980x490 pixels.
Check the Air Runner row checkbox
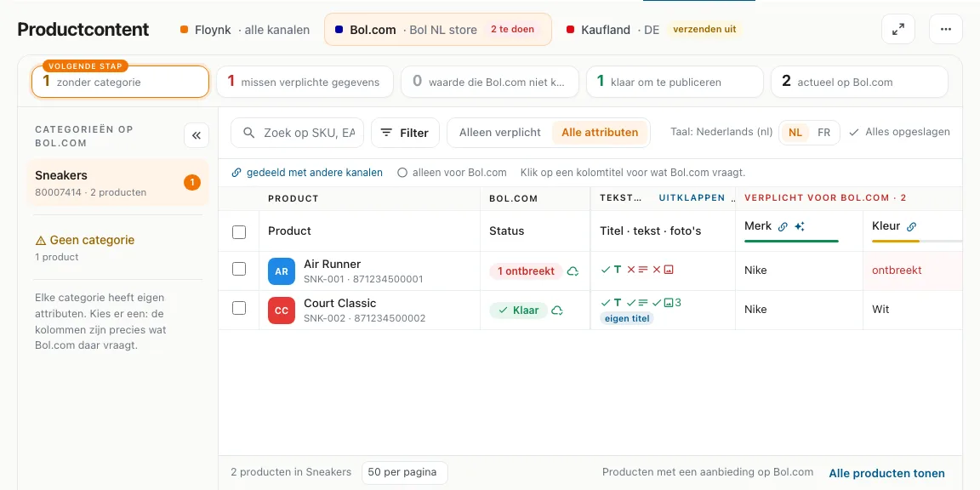click(239, 269)
